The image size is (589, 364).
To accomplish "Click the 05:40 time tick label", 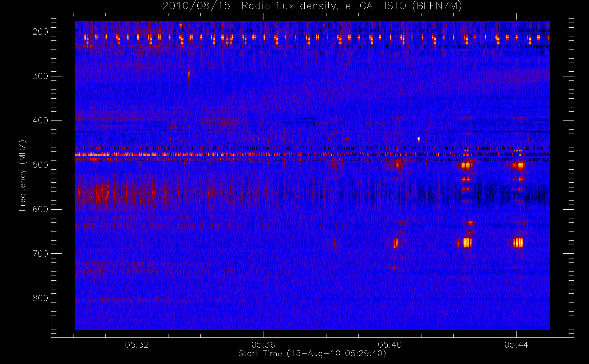I will point(390,345).
